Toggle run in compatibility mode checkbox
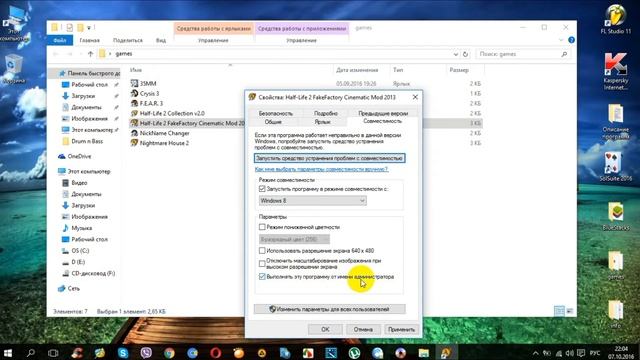Viewport: 640px width, 360px height. (262, 189)
